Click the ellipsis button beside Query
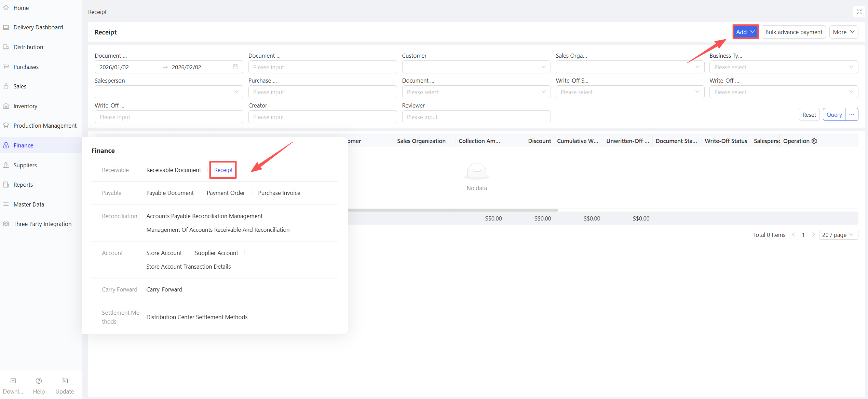The width and height of the screenshot is (868, 399). click(x=852, y=115)
